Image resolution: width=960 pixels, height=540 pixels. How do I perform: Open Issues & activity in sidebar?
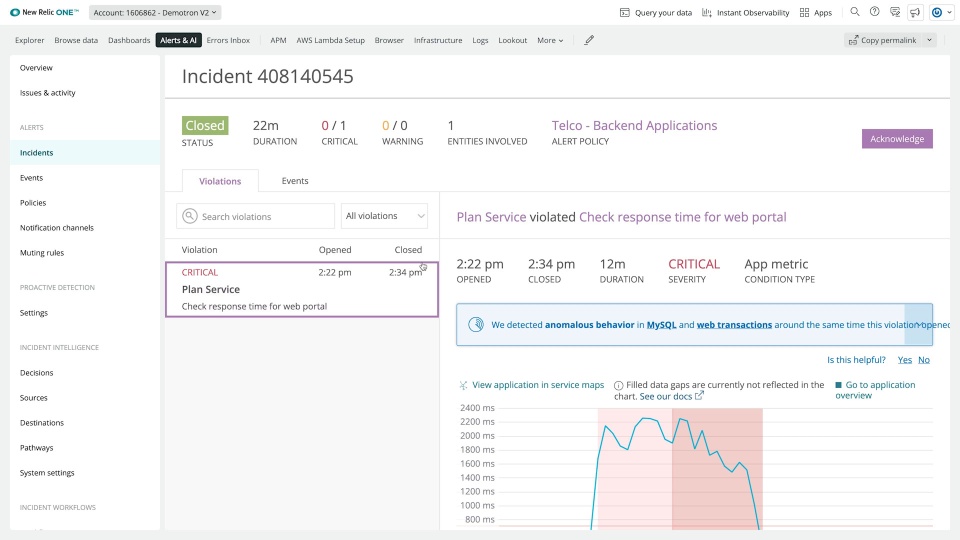pos(48,93)
